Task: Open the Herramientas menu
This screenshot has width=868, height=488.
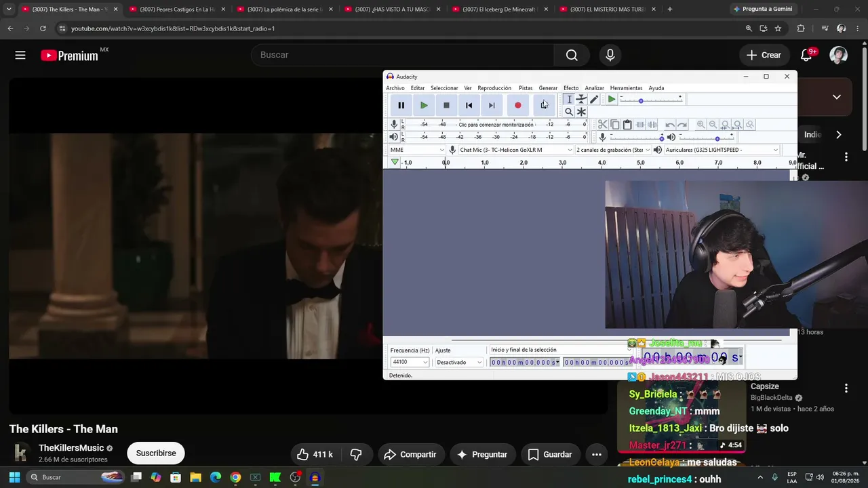Action: tap(626, 88)
